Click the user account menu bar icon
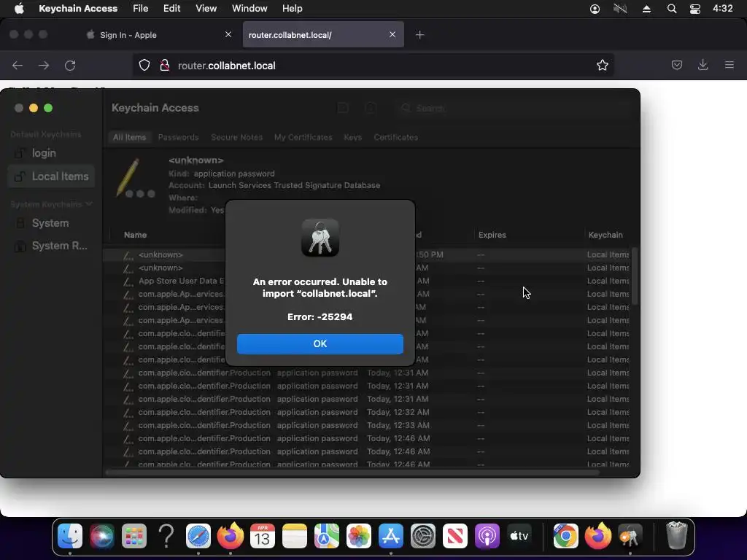 click(x=595, y=9)
